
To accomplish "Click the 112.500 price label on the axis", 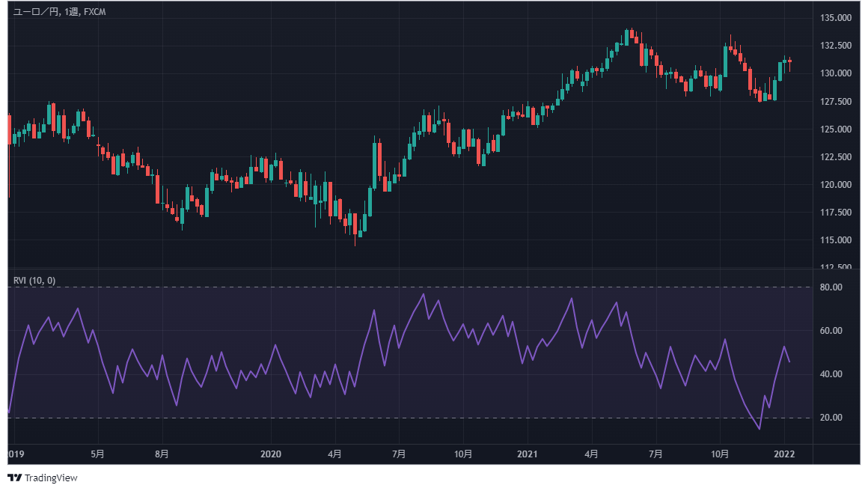I will coord(838,267).
